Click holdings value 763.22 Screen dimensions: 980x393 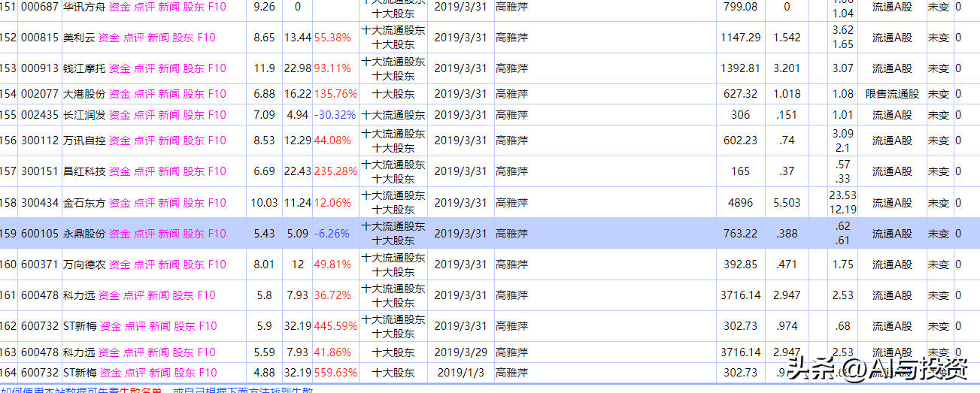pyautogui.click(x=740, y=234)
